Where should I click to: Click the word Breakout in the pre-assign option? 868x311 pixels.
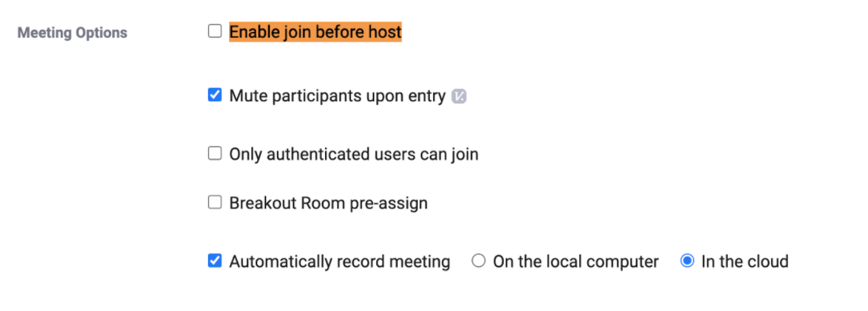pyautogui.click(x=263, y=204)
